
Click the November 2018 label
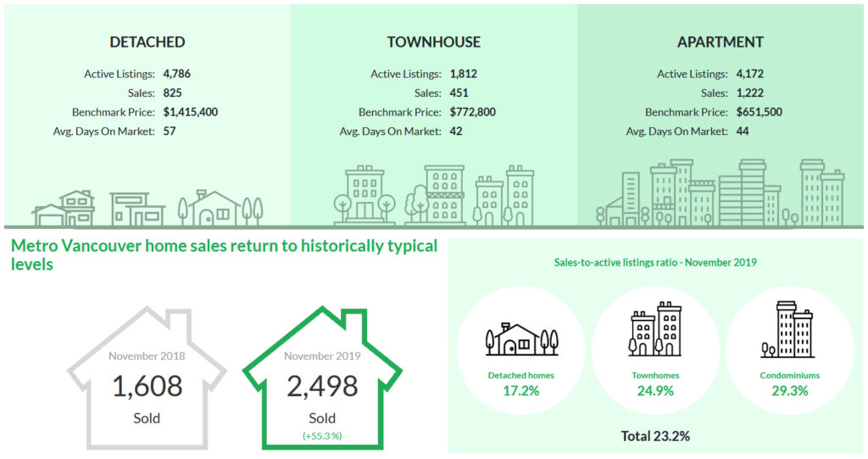147,355
